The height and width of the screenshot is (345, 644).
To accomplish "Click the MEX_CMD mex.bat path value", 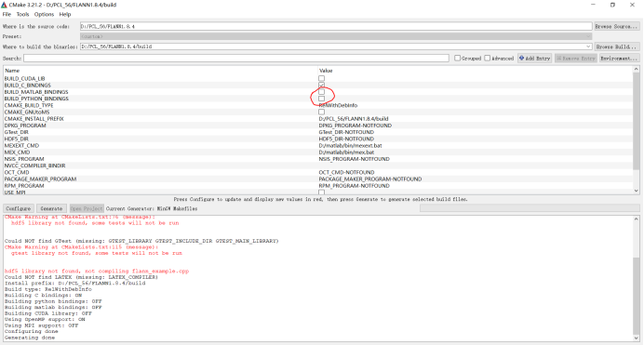I will point(346,153).
